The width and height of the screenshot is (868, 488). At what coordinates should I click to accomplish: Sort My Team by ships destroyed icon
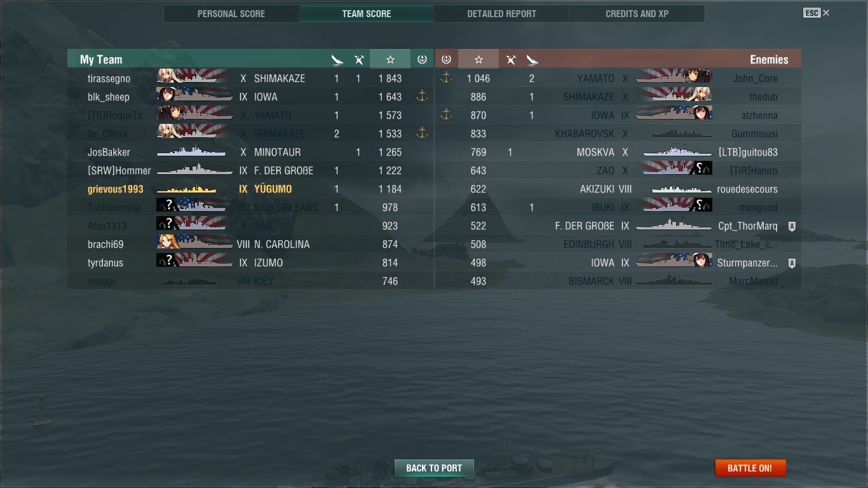[x=337, y=60]
